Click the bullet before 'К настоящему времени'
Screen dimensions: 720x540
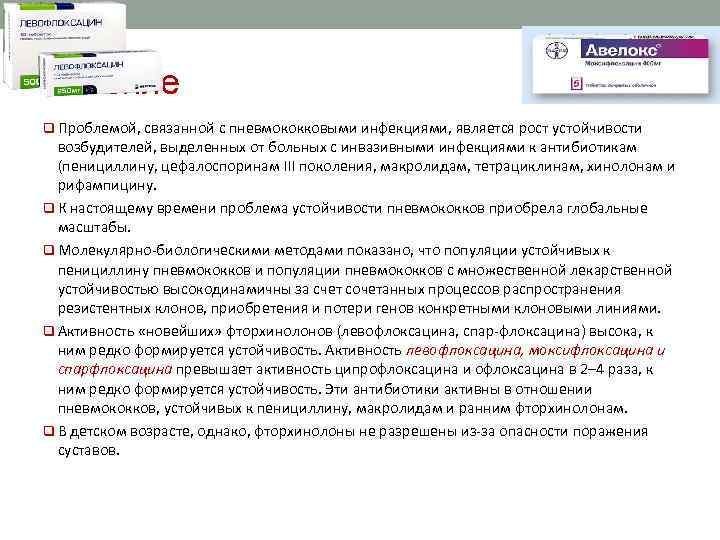(49, 208)
